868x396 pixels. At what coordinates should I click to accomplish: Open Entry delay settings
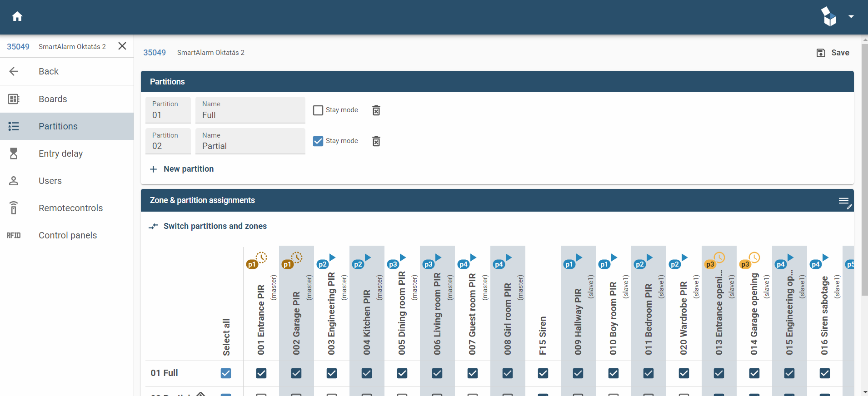pos(67,153)
